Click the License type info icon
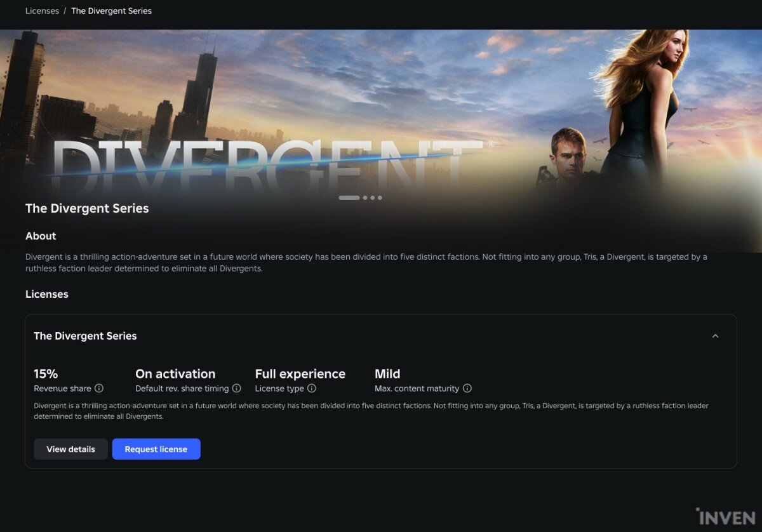762x532 pixels. pyautogui.click(x=312, y=389)
